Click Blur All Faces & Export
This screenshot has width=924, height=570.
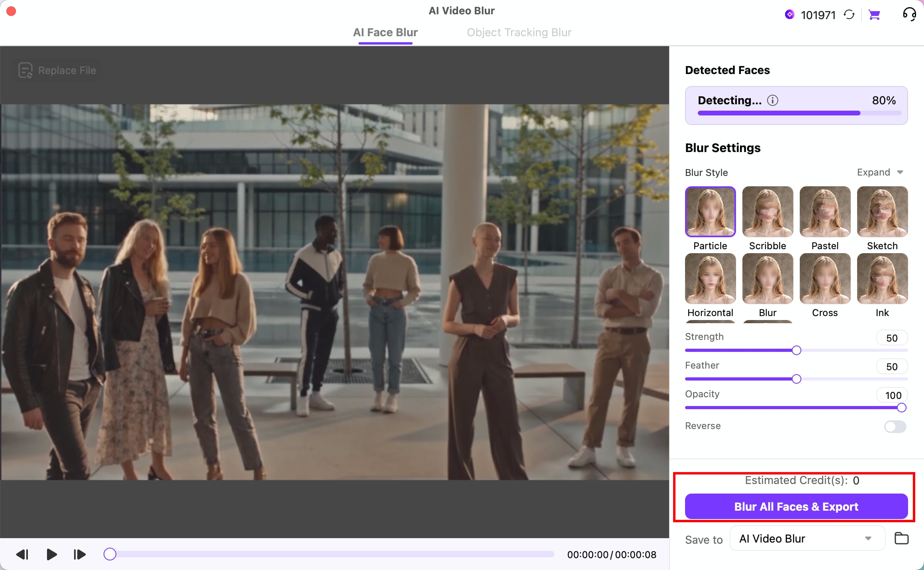tap(796, 506)
